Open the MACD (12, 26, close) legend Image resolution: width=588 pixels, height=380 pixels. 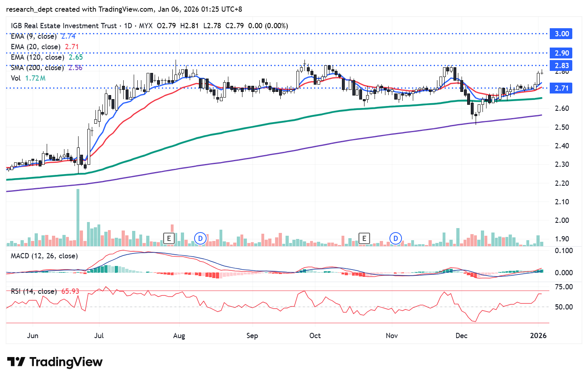[x=44, y=256]
